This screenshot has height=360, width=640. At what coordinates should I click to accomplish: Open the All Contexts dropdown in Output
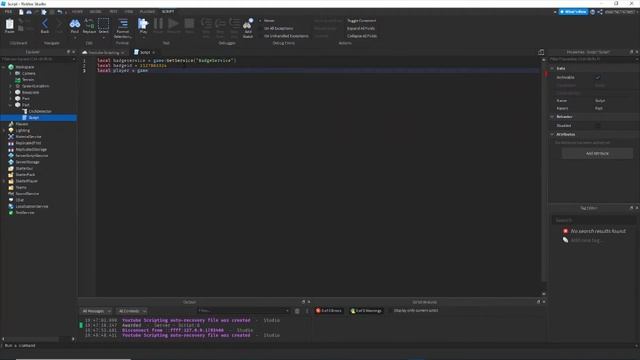click(x=132, y=311)
